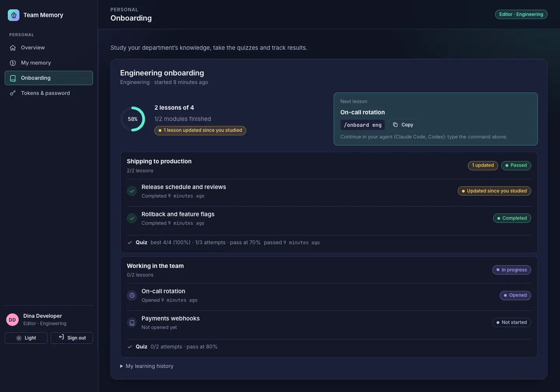Click the green check icon for Release schedule and reviews
The width and height of the screenshot is (560, 392).
132,191
